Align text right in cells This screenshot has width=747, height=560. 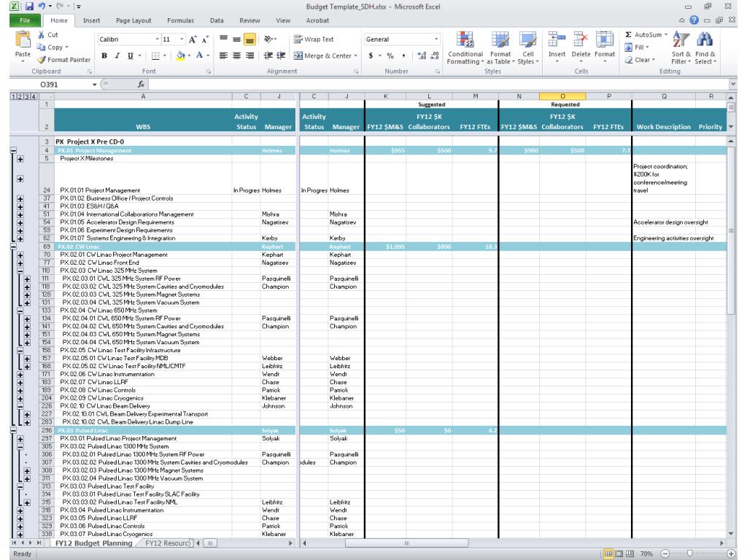[249, 55]
